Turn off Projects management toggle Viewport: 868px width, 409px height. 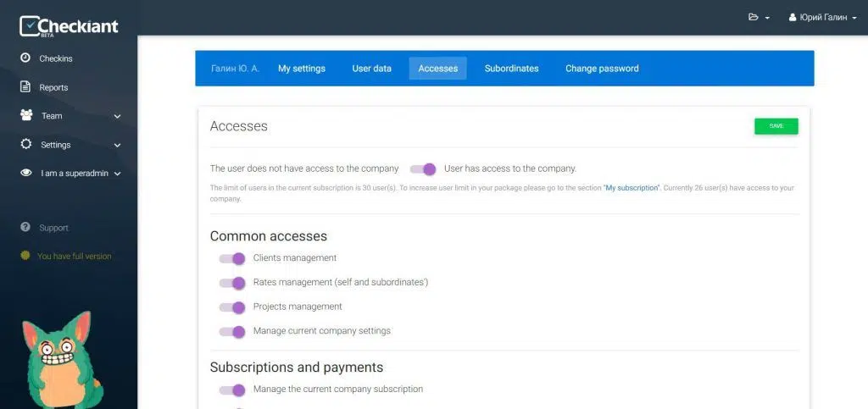click(231, 307)
